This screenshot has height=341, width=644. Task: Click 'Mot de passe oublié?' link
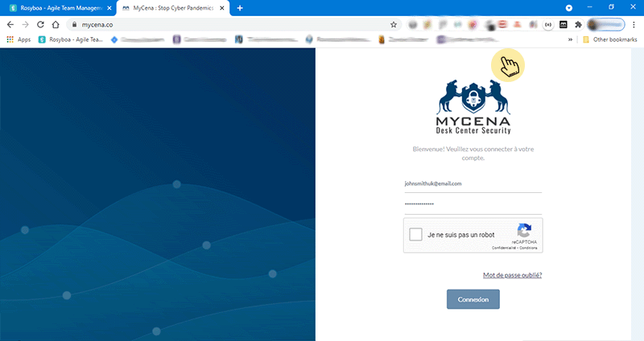(x=512, y=275)
